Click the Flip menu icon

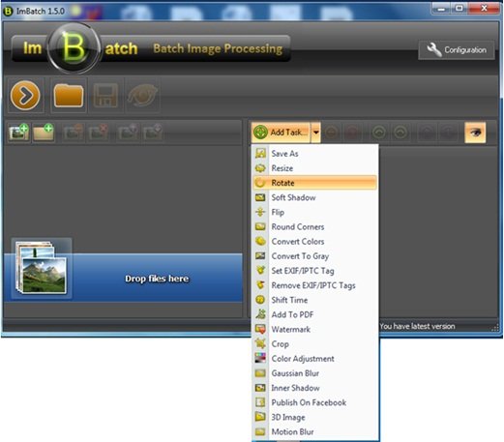click(260, 212)
